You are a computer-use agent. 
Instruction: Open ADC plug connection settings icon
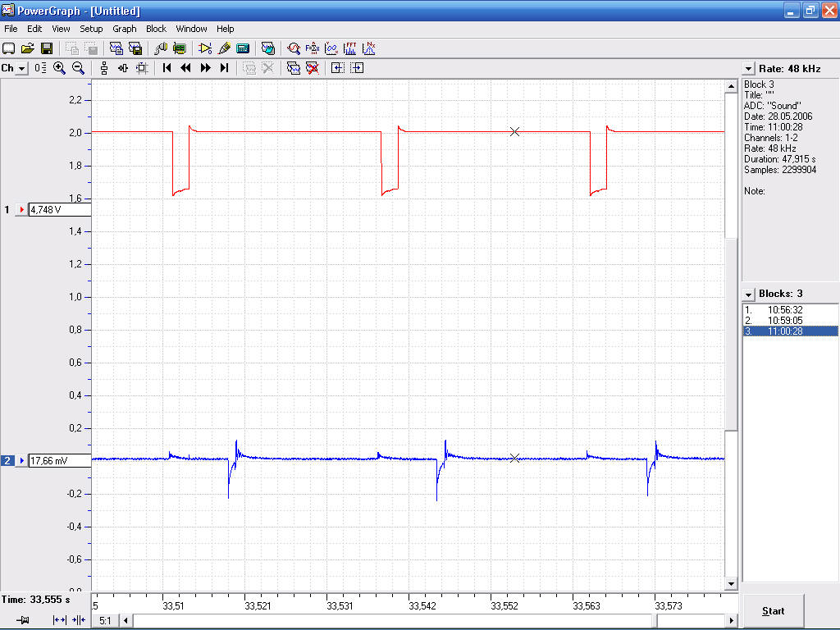click(x=160, y=48)
